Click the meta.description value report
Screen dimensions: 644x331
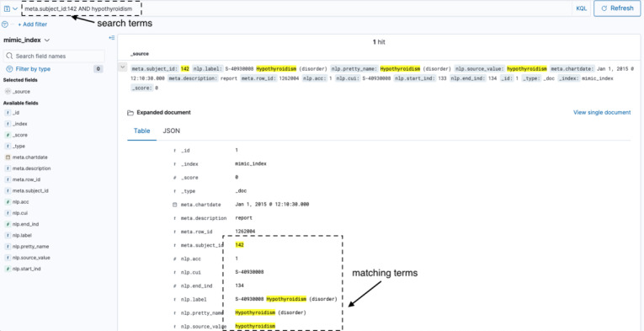point(243,218)
